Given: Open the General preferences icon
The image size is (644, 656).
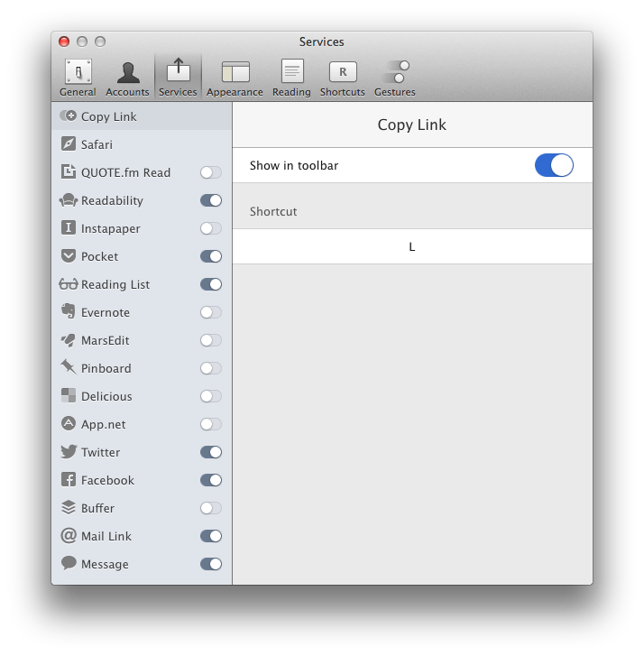Looking at the screenshot, I should pyautogui.click(x=78, y=71).
